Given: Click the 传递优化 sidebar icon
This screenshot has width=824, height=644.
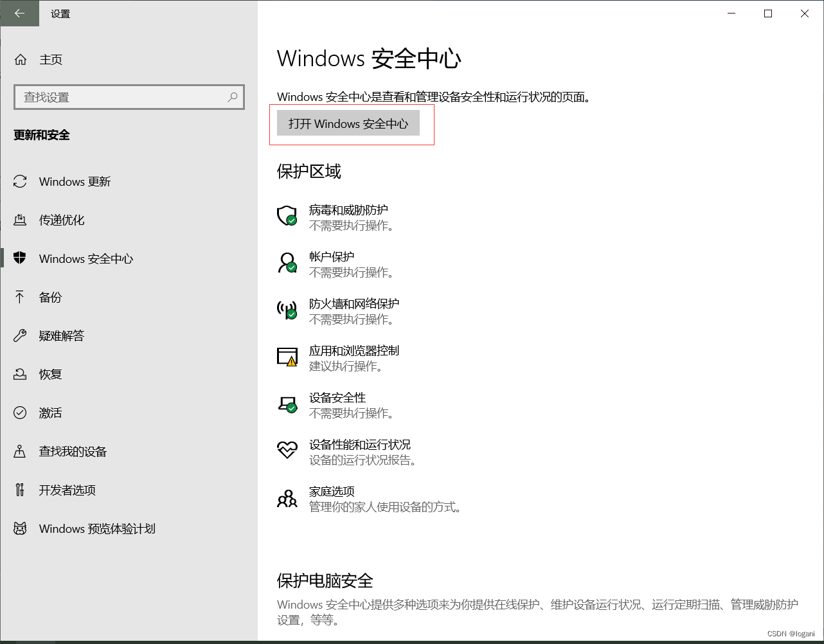Looking at the screenshot, I should (20, 220).
